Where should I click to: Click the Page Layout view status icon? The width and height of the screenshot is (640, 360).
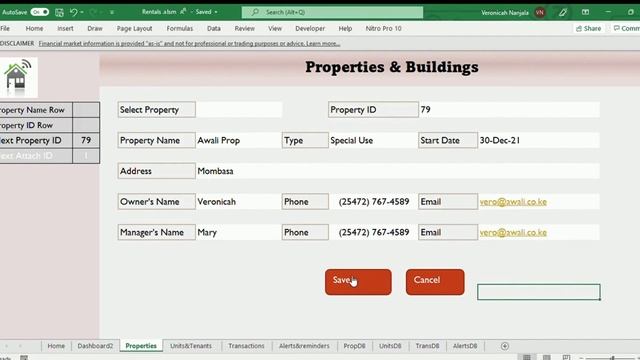click(x=547, y=357)
